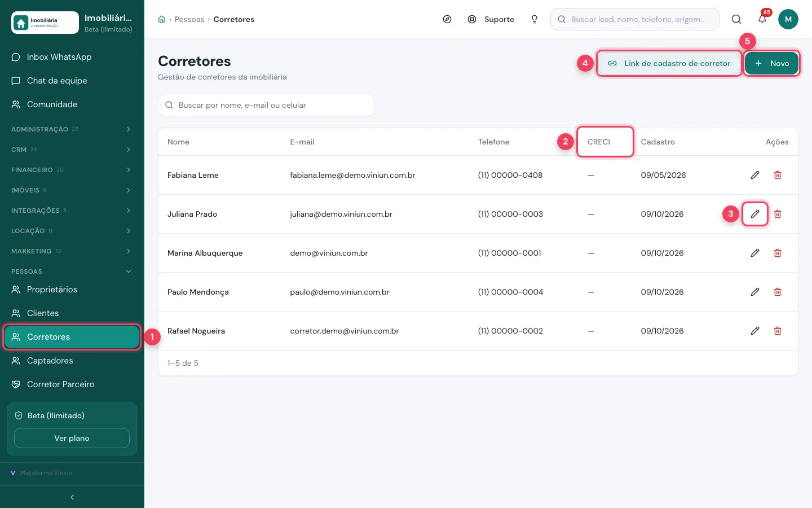
Task: Expand the CRM section
Action: [72, 150]
